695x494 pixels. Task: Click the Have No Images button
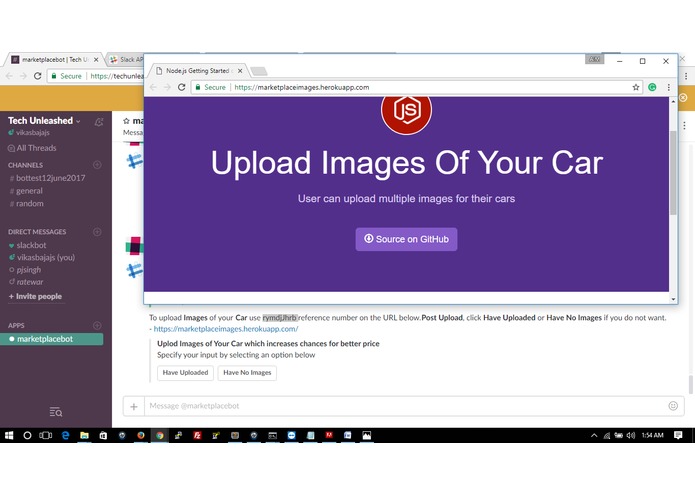click(x=247, y=373)
